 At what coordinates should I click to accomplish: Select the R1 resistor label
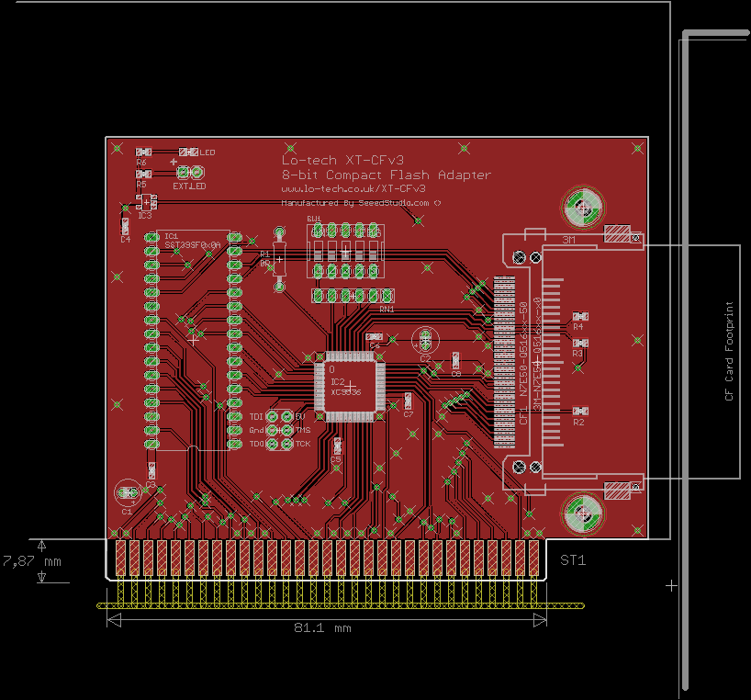click(264, 254)
